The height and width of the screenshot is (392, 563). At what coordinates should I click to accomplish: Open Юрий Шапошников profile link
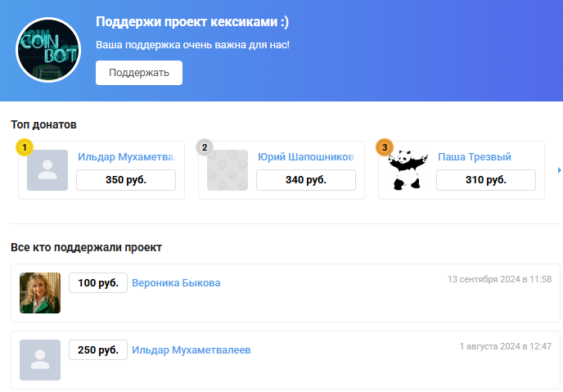(305, 157)
